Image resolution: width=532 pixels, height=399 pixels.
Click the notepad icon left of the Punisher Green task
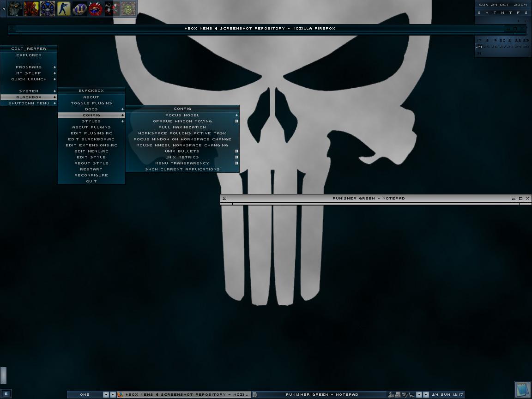[x=255, y=394]
